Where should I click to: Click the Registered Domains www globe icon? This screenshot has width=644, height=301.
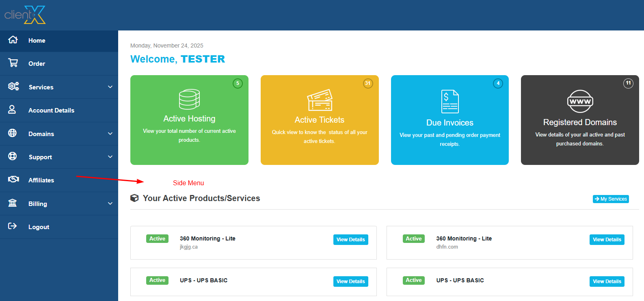point(580,102)
